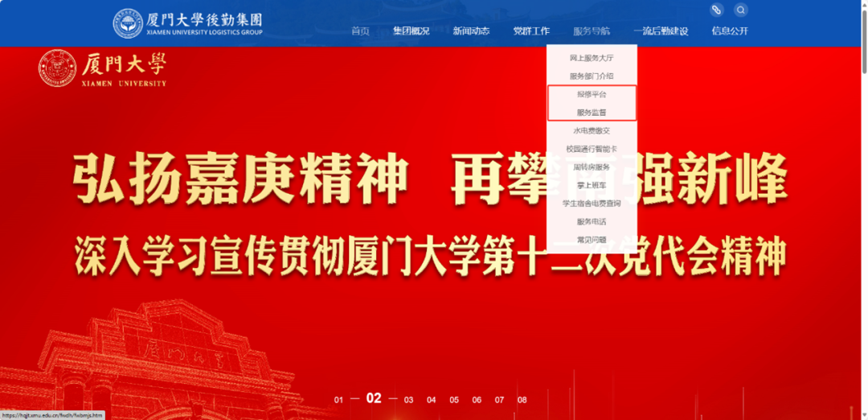Choose 服务监督 in the service menu
The image size is (868, 420).
coord(592,113)
